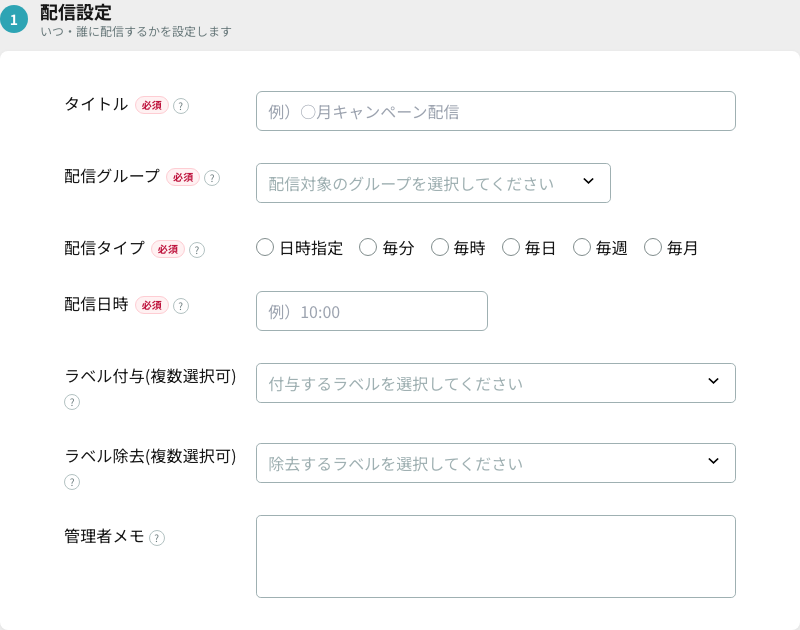Open the help icon next to 配信グループ
Viewport: 800px width, 630px height.
212,178
